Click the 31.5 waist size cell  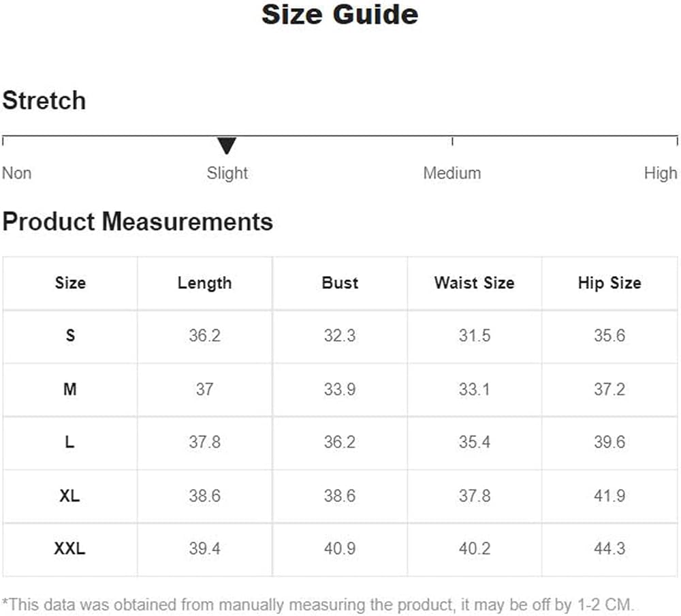pyautogui.click(x=474, y=336)
